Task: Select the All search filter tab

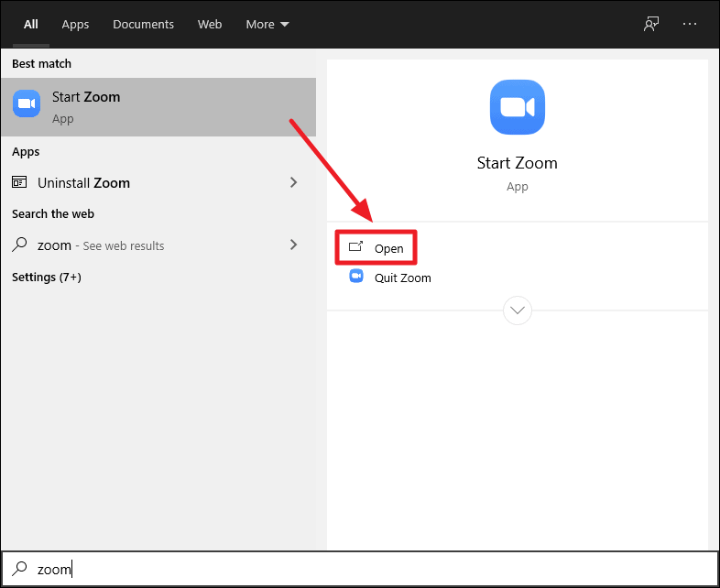Action: tap(31, 25)
